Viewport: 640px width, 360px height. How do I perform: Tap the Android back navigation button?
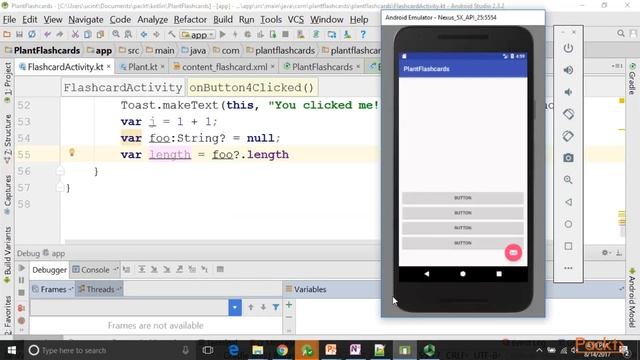click(x=427, y=274)
